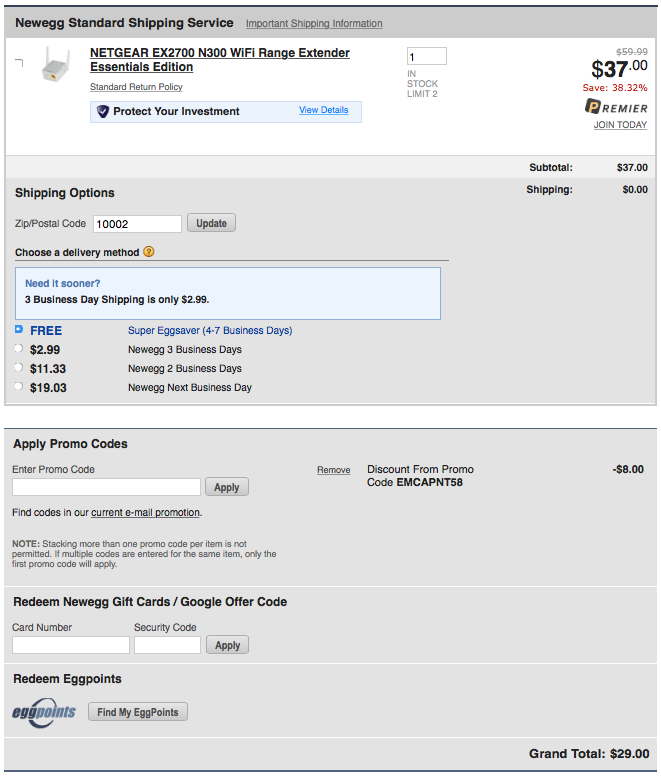Image resolution: width=661 pixels, height=779 pixels.
Task: Click the Enter Promo Code input field
Action: pos(106,487)
